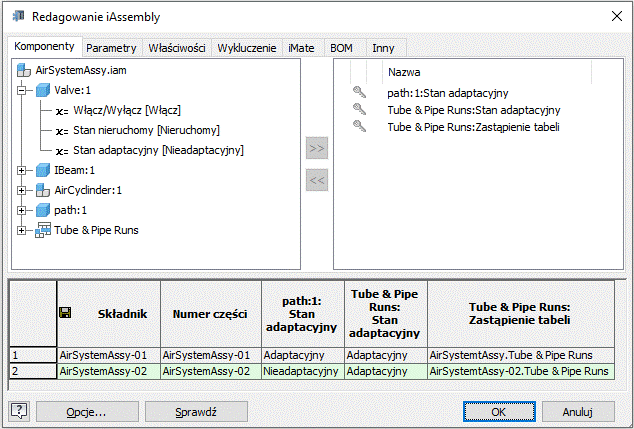Select row header 2 in the table
The width and height of the screenshot is (634, 429).
pos(33,371)
